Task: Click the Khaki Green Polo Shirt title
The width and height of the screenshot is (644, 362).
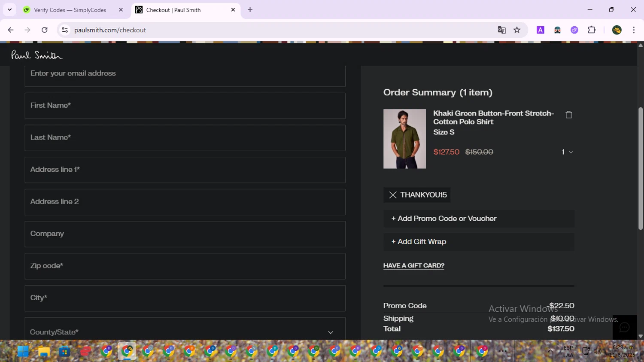Action: click(x=494, y=117)
